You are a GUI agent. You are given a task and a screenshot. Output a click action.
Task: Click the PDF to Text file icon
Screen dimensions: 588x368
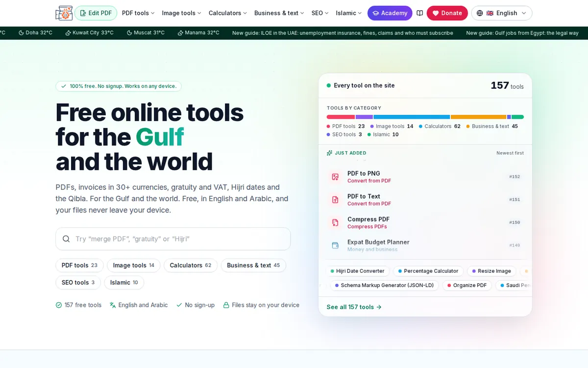coord(335,200)
